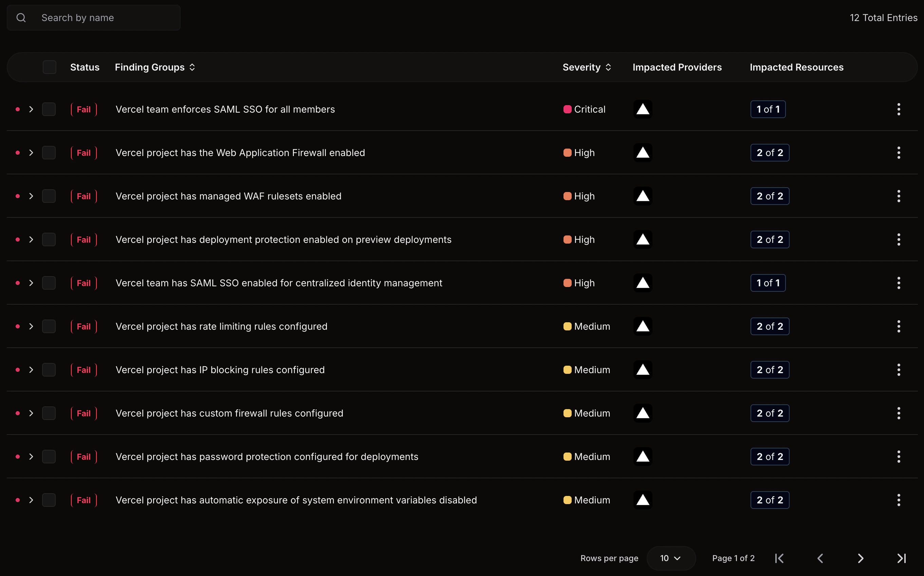
Task: Open actions menu for centralized identity management row
Action: click(899, 283)
